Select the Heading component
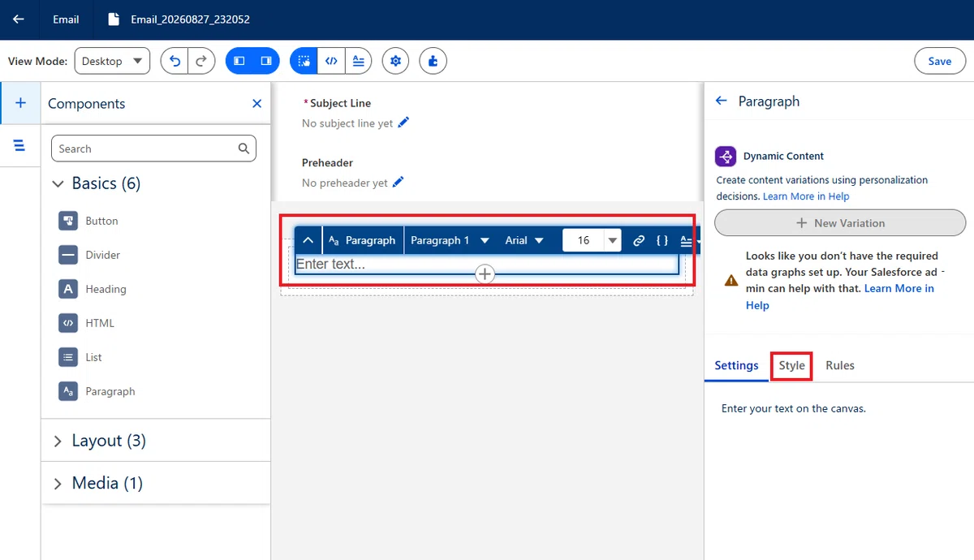Screen dimensions: 974x560 click(93, 289)
